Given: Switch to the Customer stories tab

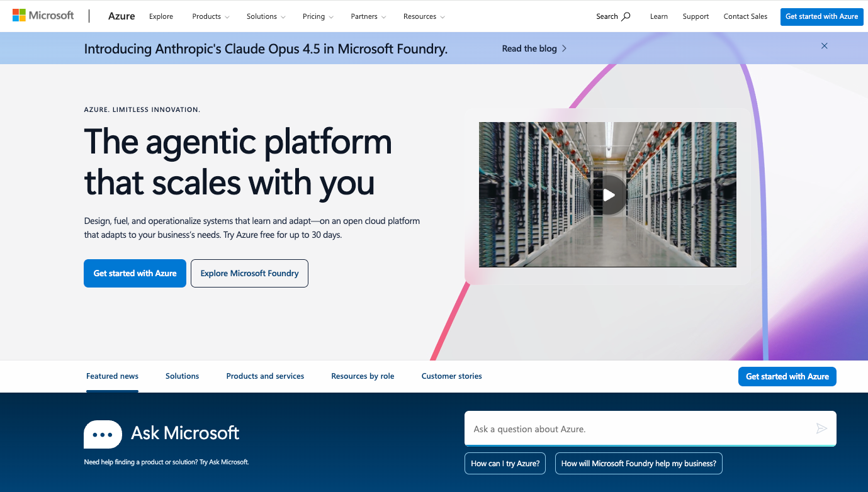Looking at the screenshot, I should point(451,376).
